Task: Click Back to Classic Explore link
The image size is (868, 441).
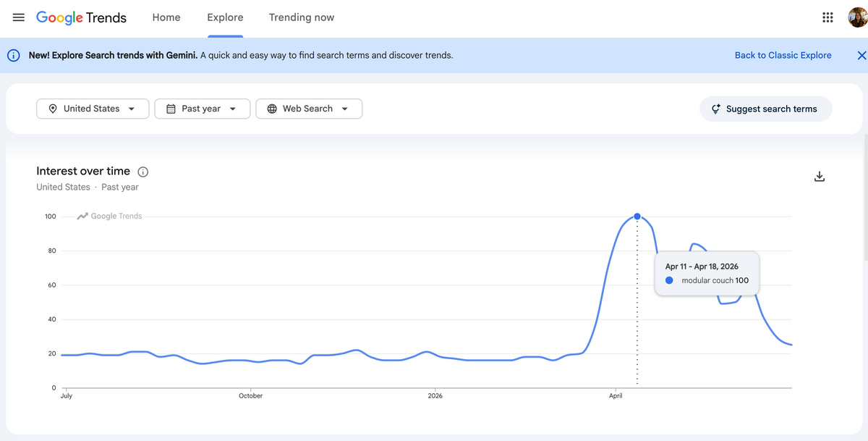Action: click(x=783, y=55)
